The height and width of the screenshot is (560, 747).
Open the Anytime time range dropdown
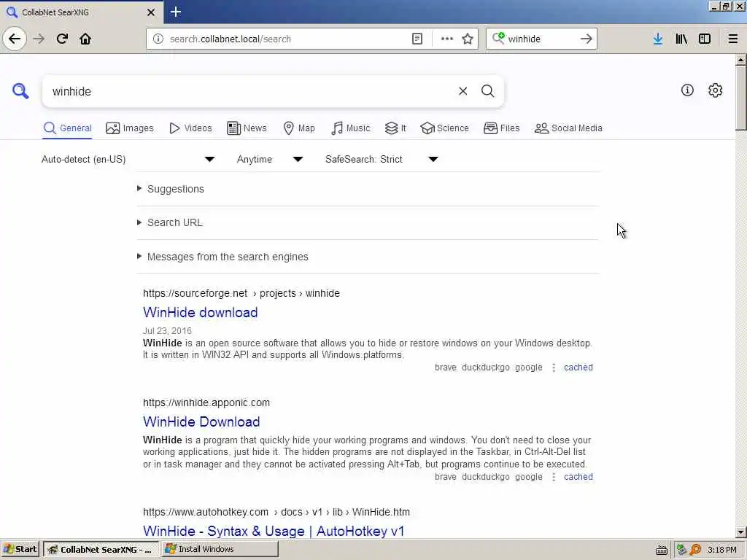[270, 159]
